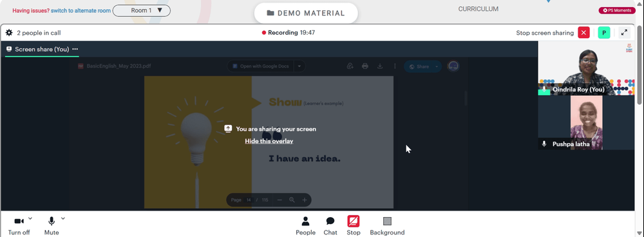Click the Stop screen sharing text

click(545, 33)
